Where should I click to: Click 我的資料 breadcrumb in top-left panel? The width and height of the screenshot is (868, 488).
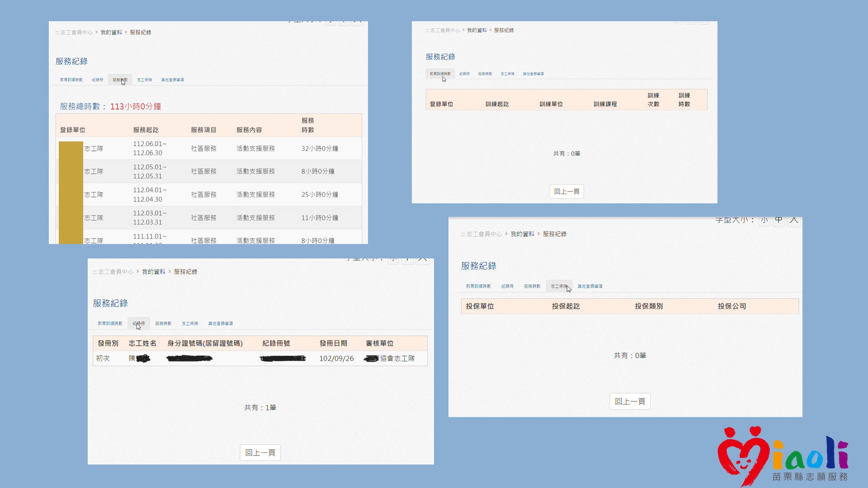pyautogui.click(x=111, y=33)
